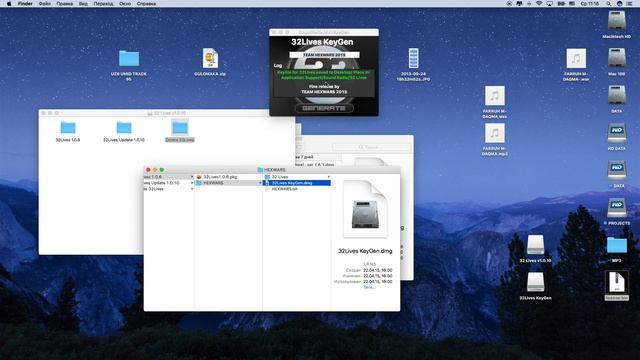
Task: Open the Вид menu
Action: pyautogui.click(x=83, y=4)
